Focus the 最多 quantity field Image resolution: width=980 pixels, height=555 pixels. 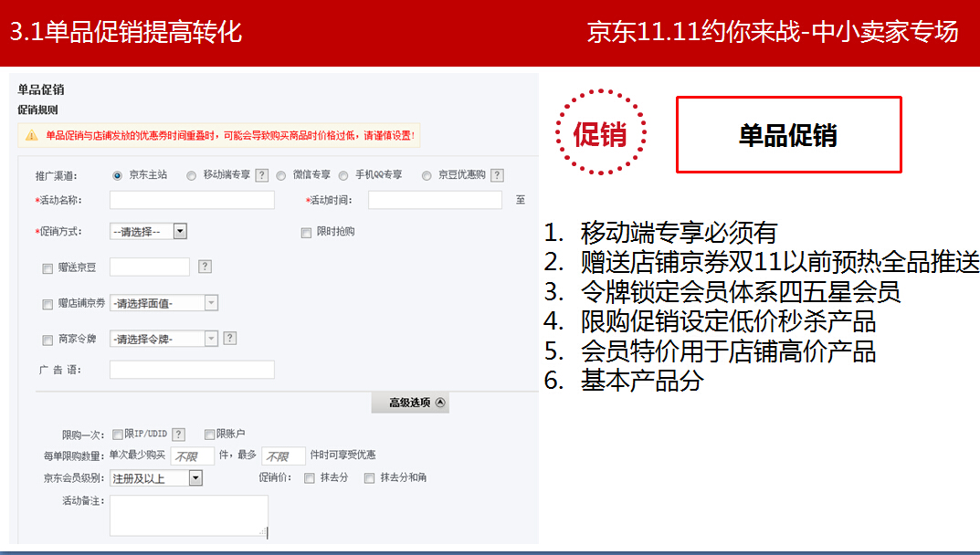click(x=283, y=456)
